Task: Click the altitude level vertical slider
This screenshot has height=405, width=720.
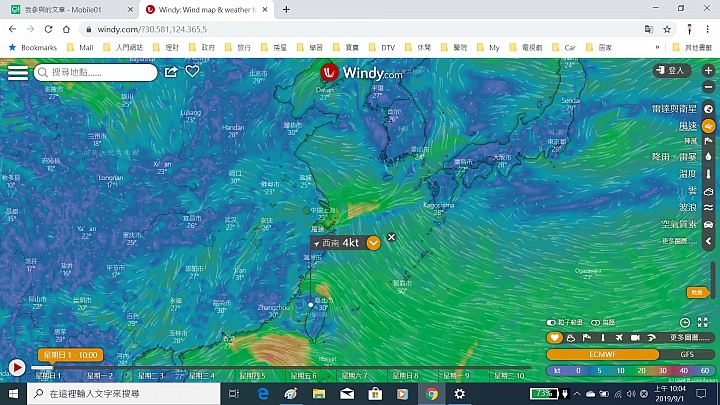Action: pyautogui.click(x=713, y=280)
